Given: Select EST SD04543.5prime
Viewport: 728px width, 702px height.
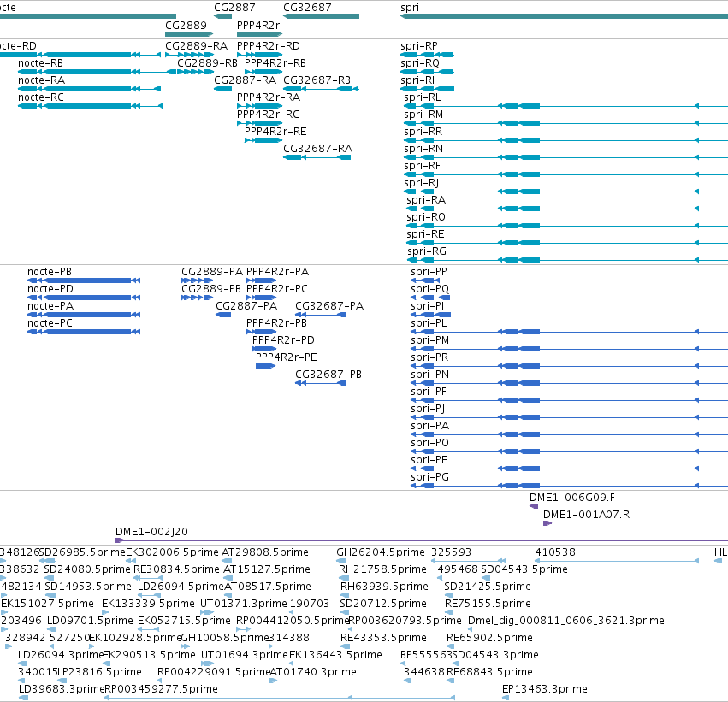Looking at the screenshot, I should point(524,569).
